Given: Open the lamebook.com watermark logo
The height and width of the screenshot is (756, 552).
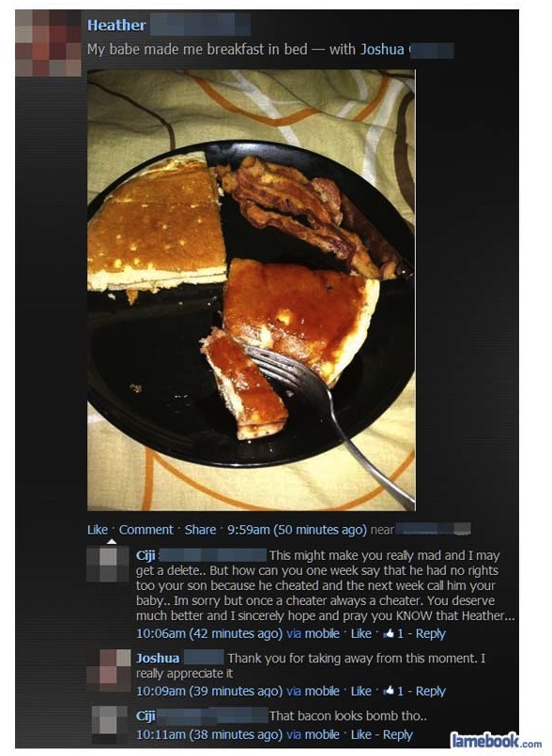Looking at the screenshot, I should click(496, 740).
